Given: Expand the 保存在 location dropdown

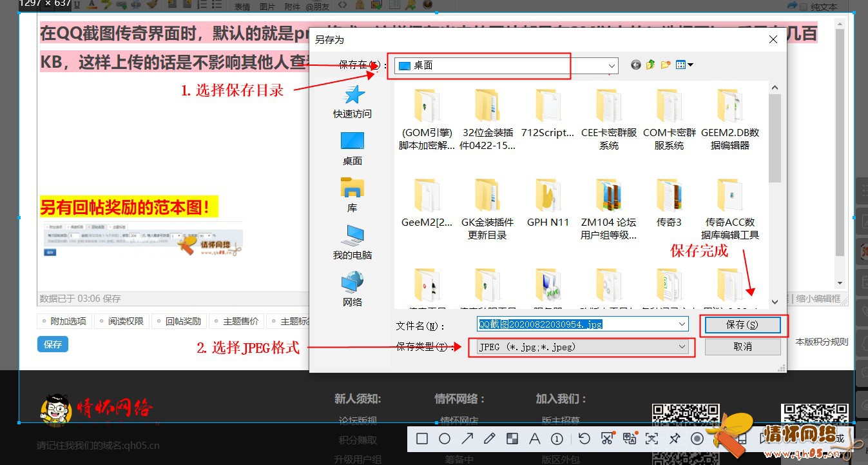Looking at the screenshot, I should coord(612,66).
